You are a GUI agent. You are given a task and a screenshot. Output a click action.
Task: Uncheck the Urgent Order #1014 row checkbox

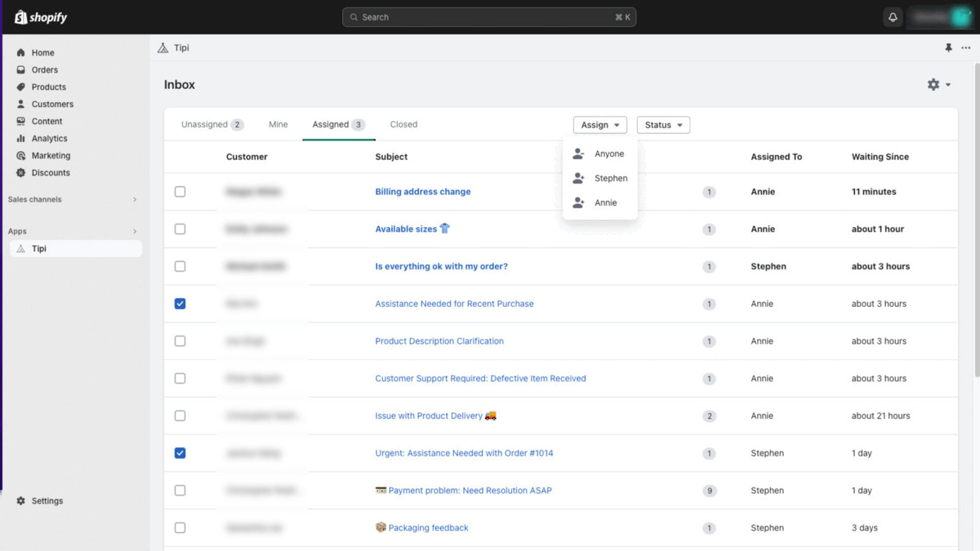coord(180,453)
